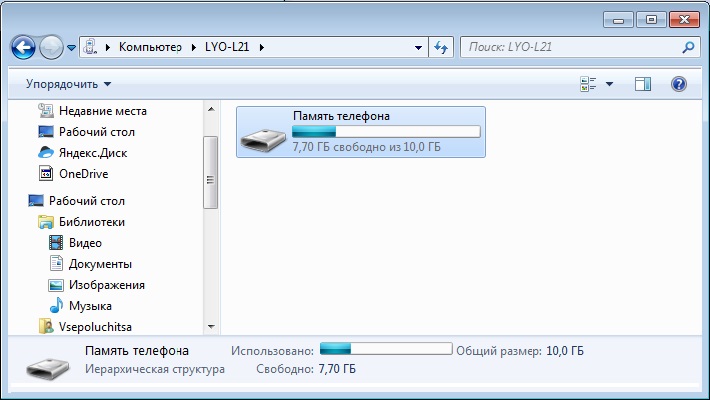This screenshot has height=400, width=710.
Task: Change view with the view mode icon
Action: click(x=588, y=84)
